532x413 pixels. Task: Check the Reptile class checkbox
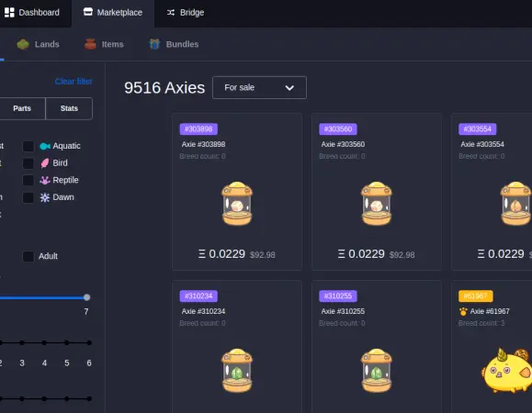coord(28,180)
